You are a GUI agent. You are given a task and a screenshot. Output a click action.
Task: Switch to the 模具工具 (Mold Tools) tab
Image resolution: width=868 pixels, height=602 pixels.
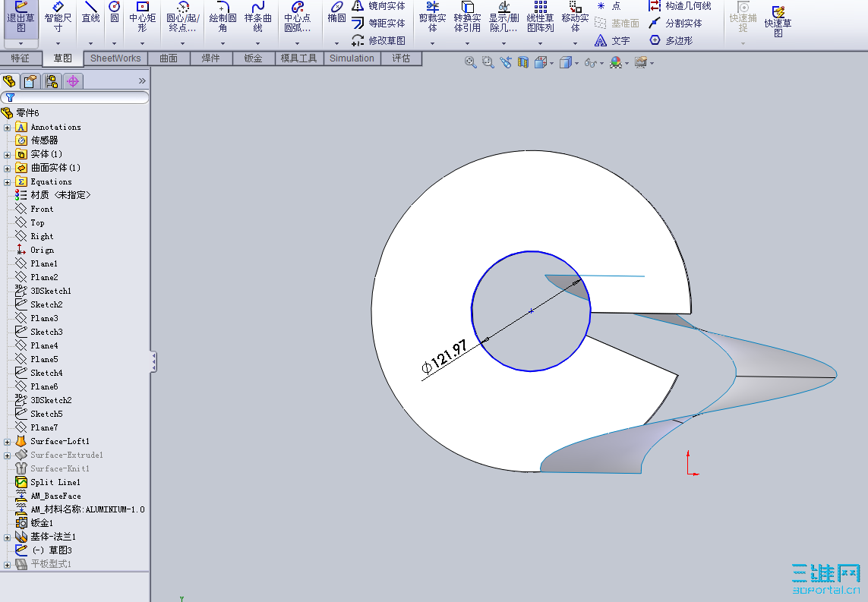(x=299, y=58)
